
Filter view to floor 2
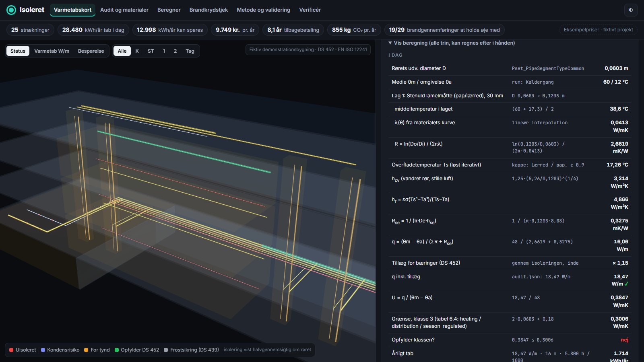coord(175,51)
